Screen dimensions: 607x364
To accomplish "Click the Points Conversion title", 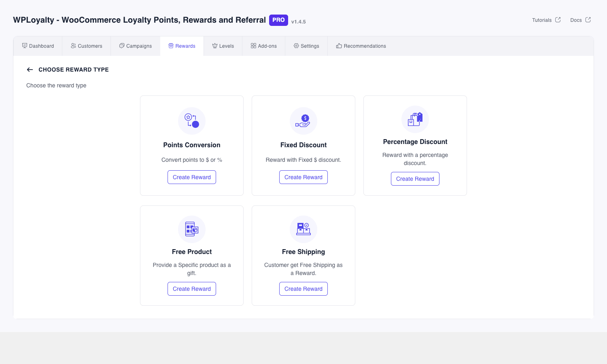I will point(192,145).
